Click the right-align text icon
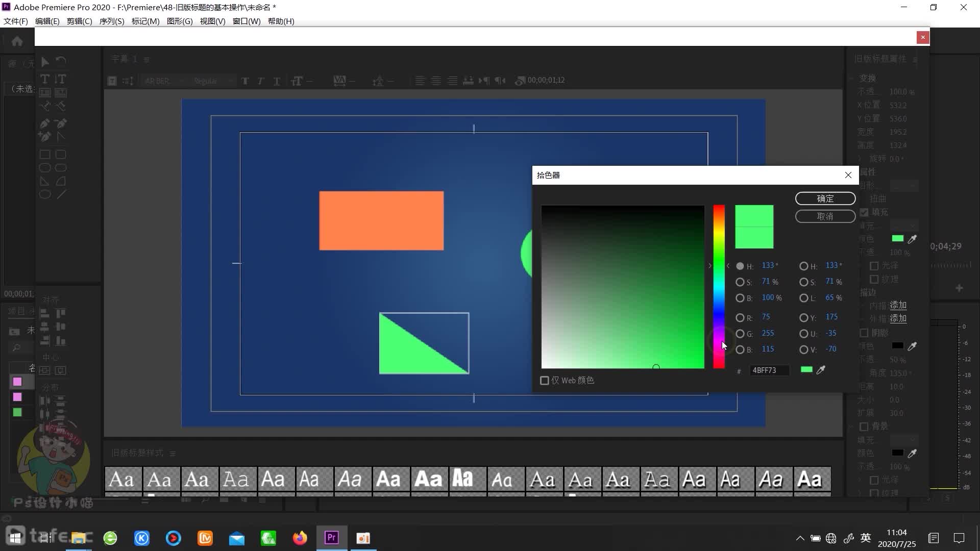Screen dimensions: 980x551 [452, 81]
